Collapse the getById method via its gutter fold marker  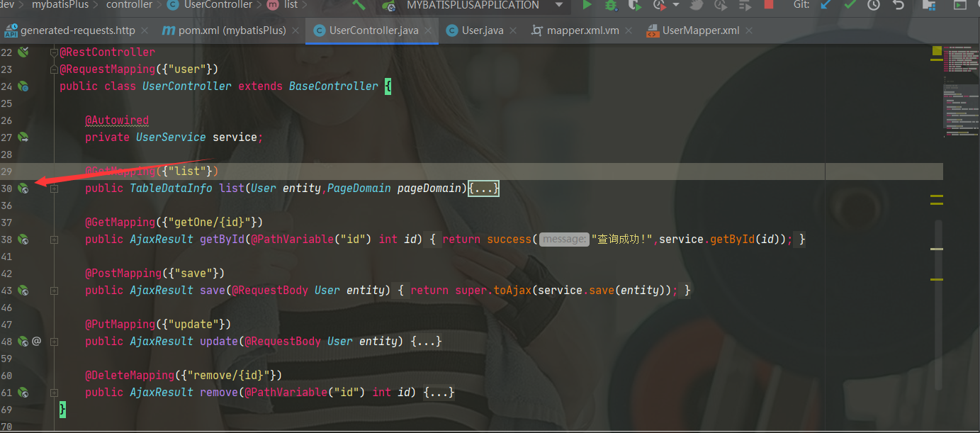click(54, 240)
